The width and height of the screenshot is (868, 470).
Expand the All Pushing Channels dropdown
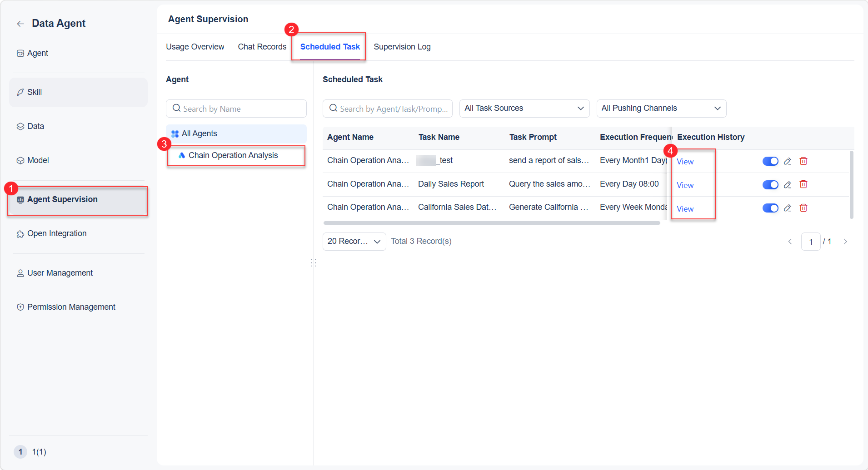661,109
